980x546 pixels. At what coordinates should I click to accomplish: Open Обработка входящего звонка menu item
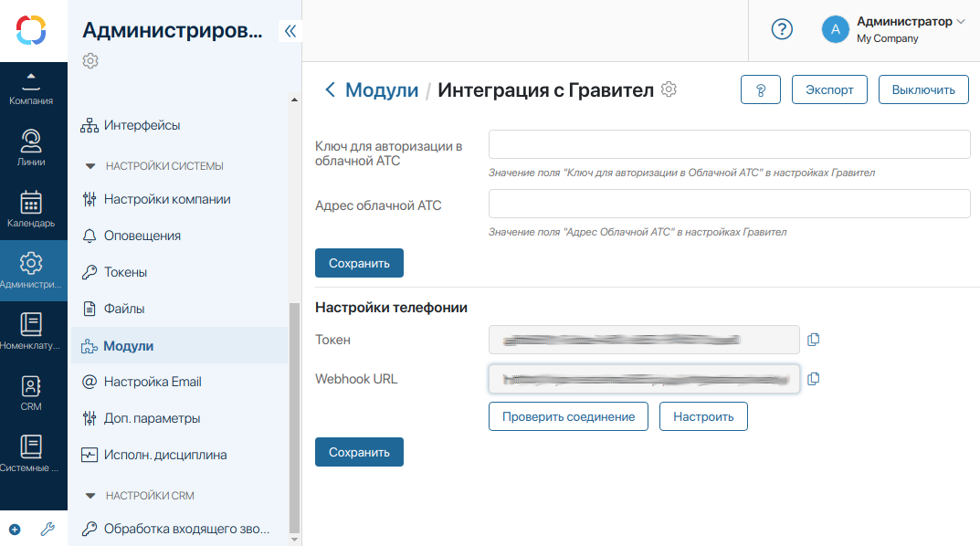[x=180, y=529]
